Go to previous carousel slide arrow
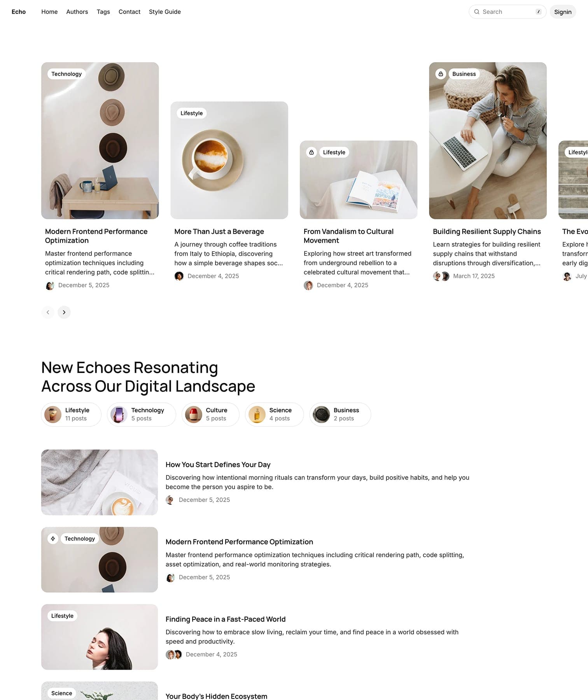 pos(48,312)
